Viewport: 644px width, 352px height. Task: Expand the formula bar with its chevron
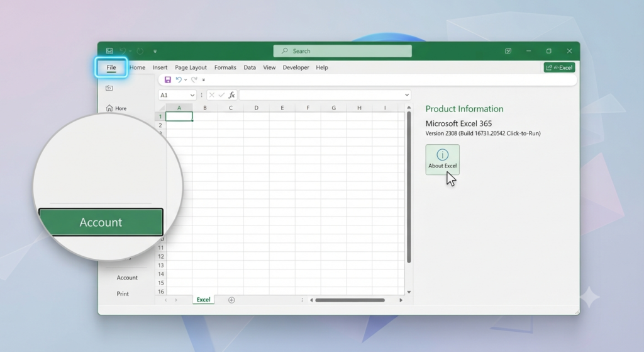407,95
